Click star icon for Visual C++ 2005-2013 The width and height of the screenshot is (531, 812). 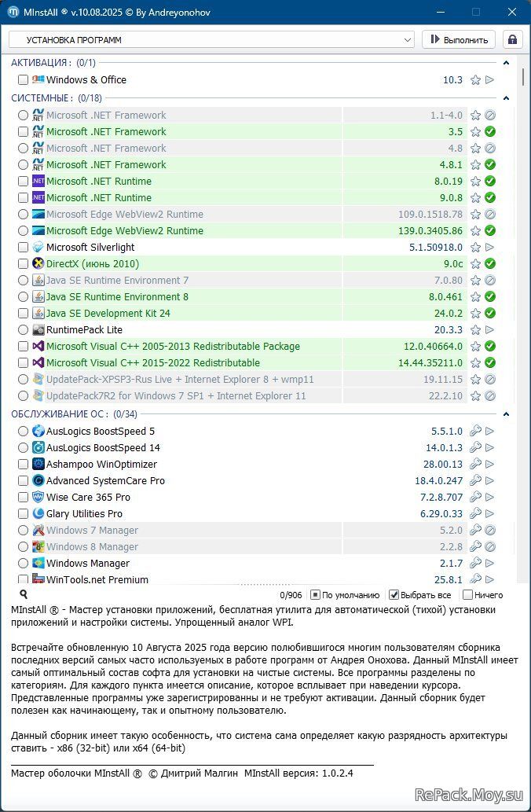[x=475, y=347]
